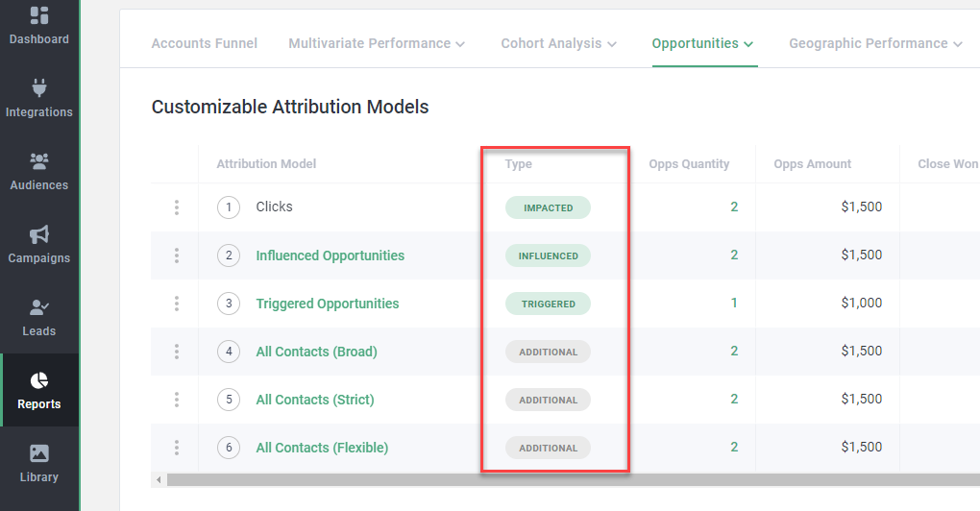Screen dimensions: 980x511
Task: Open the Dashboard sidebar icon
Action: tap(39, 16)
